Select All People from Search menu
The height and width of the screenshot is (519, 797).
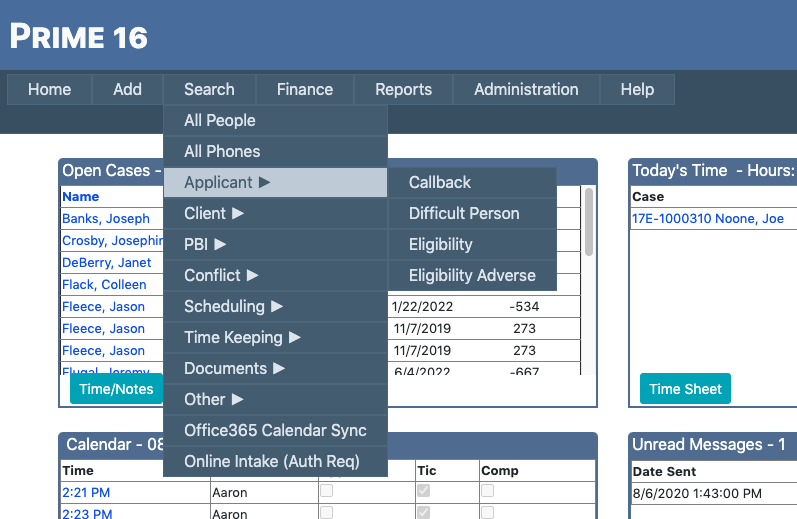click(x=275, y=120)
